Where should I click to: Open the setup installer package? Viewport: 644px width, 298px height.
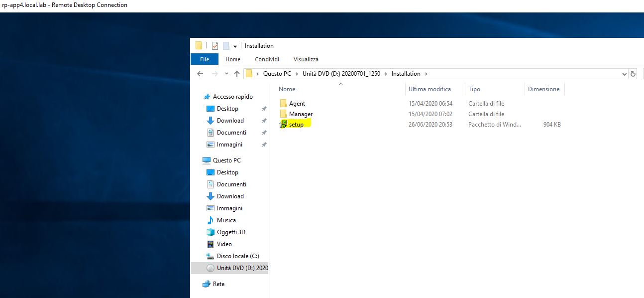[296, 125]
